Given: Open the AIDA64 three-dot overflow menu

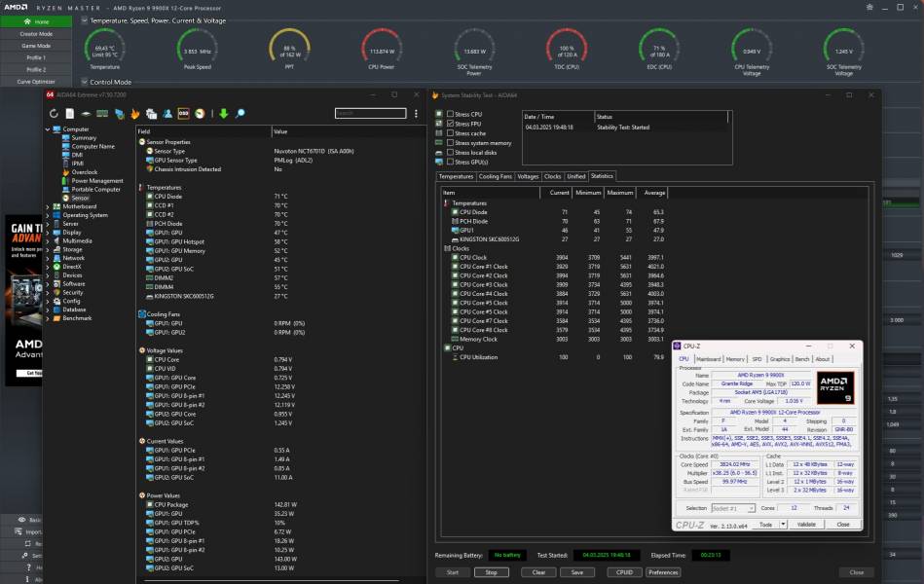Looking at the screenshot, I should pos(416,114).
